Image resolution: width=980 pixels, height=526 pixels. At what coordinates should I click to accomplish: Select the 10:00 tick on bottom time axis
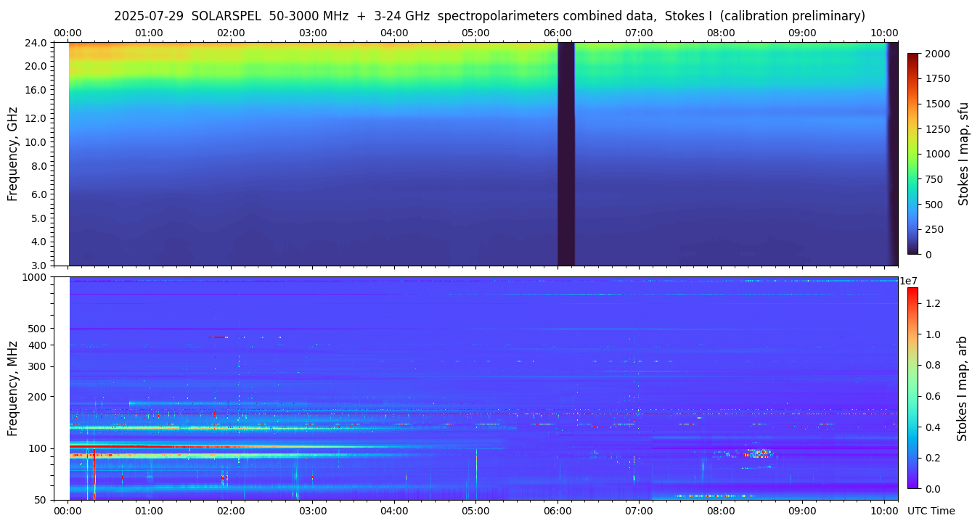[x=883, y=511]
